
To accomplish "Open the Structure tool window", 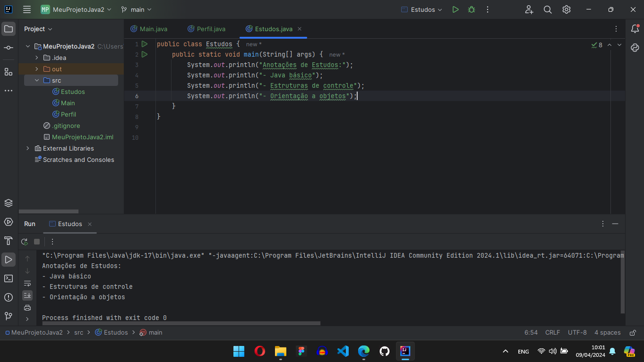I will tap(9, 71).
